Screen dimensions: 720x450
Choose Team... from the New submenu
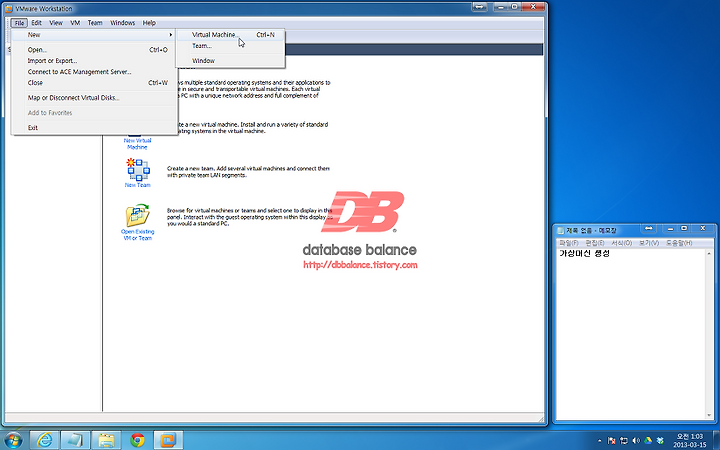pos(231,46)
